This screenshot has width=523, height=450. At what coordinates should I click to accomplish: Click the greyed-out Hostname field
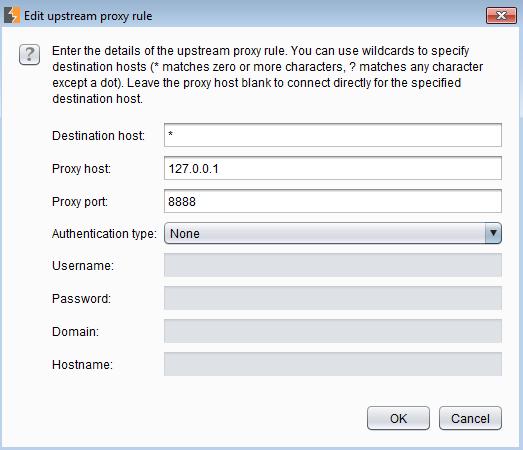(x=333, y=364)
